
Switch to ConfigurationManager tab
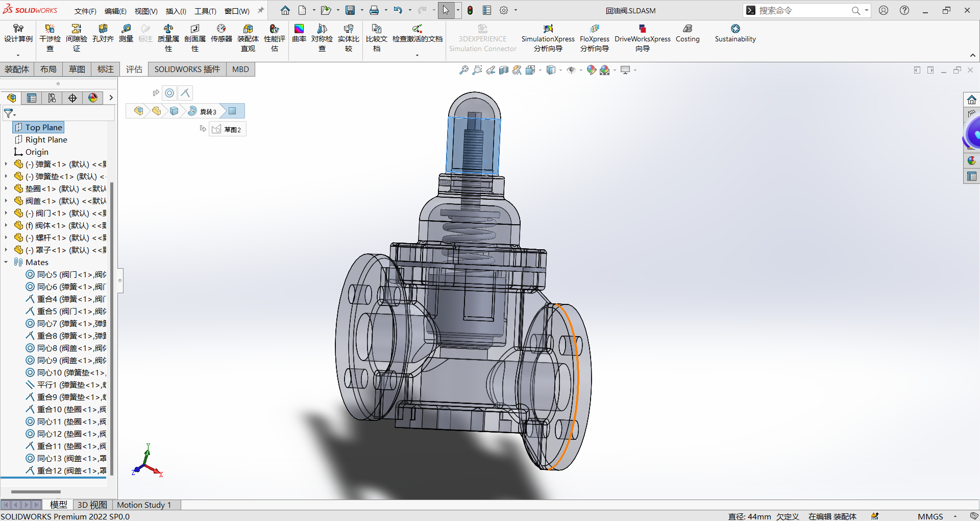click(52, 98)
